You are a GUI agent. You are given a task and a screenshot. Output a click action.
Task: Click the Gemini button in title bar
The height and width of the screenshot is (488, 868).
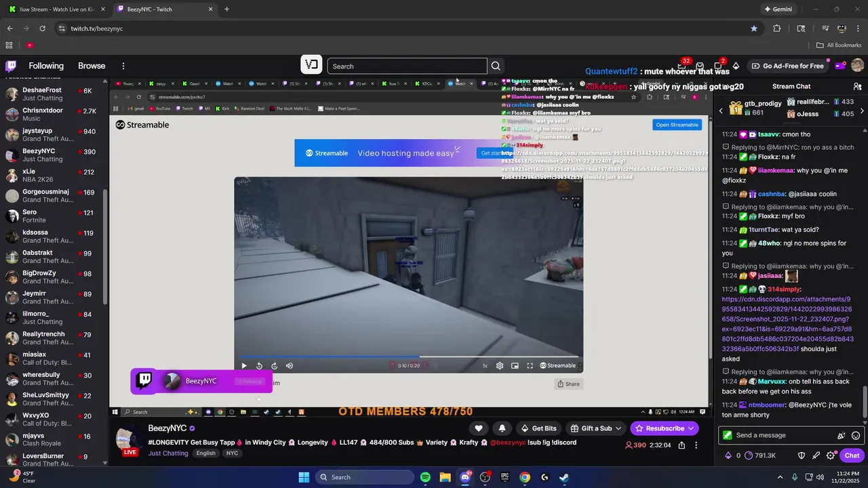(x=778, y=9)
